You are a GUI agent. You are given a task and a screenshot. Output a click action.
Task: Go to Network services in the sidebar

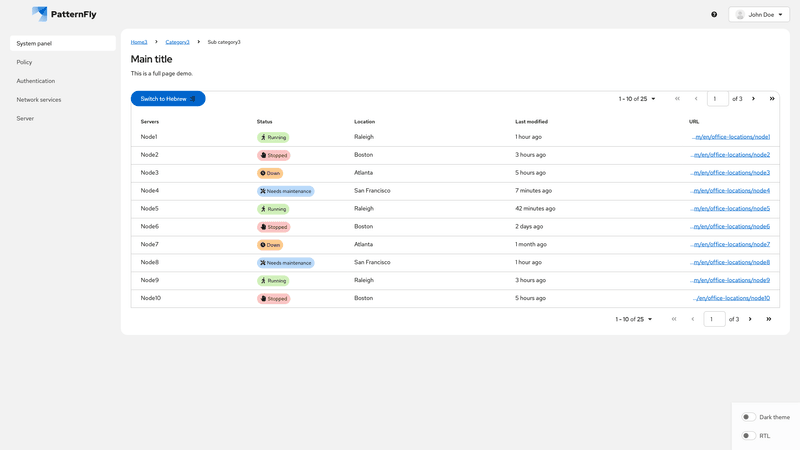coord(63,99)
